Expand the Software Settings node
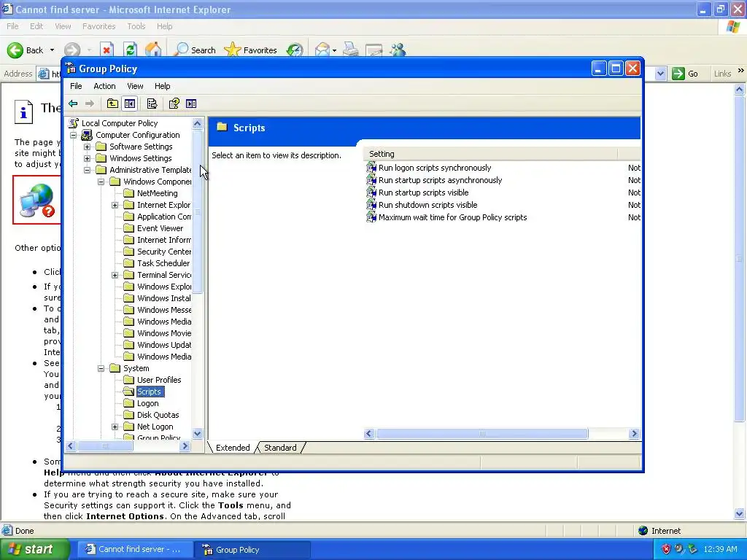Image resolution: width=747 pixels, height=560 pixels. [x=88, y=147]
